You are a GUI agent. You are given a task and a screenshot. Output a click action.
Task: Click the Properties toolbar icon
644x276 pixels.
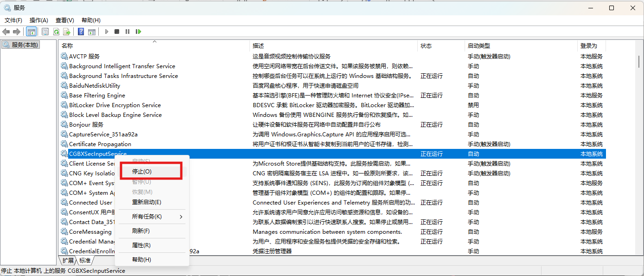tap(45, 32)
